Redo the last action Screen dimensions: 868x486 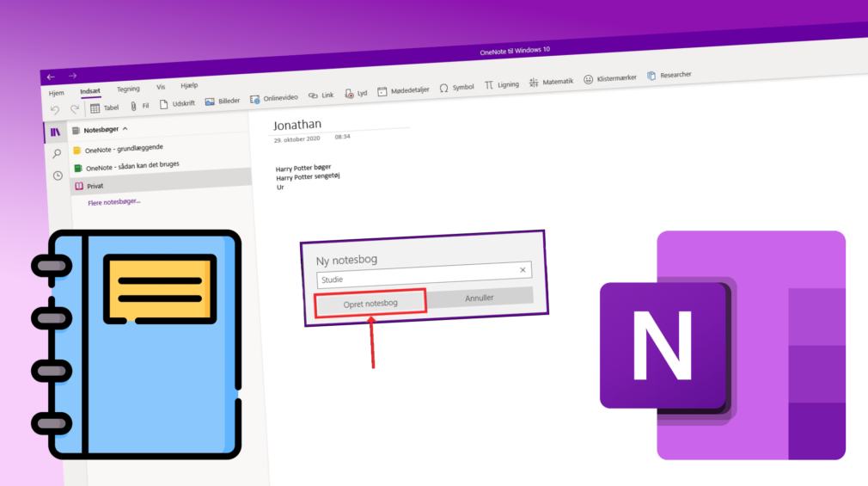[74, 108]
